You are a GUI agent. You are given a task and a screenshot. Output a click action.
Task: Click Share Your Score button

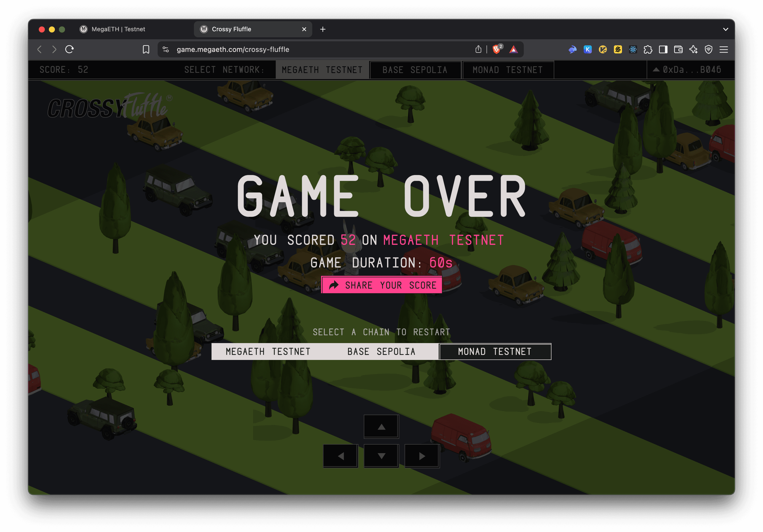pos(381,285)
